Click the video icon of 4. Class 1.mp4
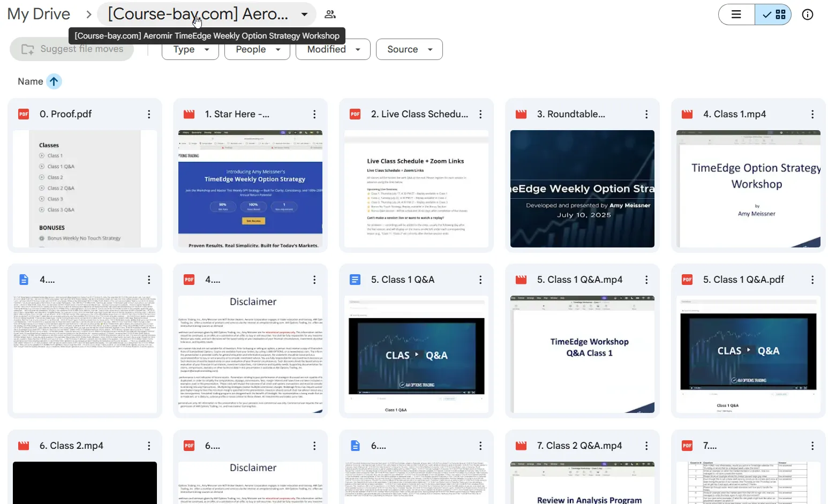828x504 pixels. click(687, 114)
